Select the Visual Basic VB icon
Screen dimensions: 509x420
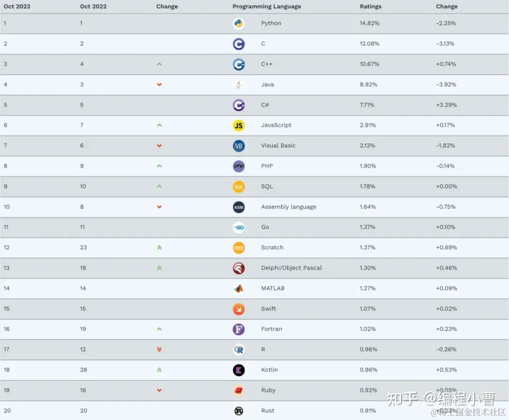pyautogui.click(x=238, y=146)
